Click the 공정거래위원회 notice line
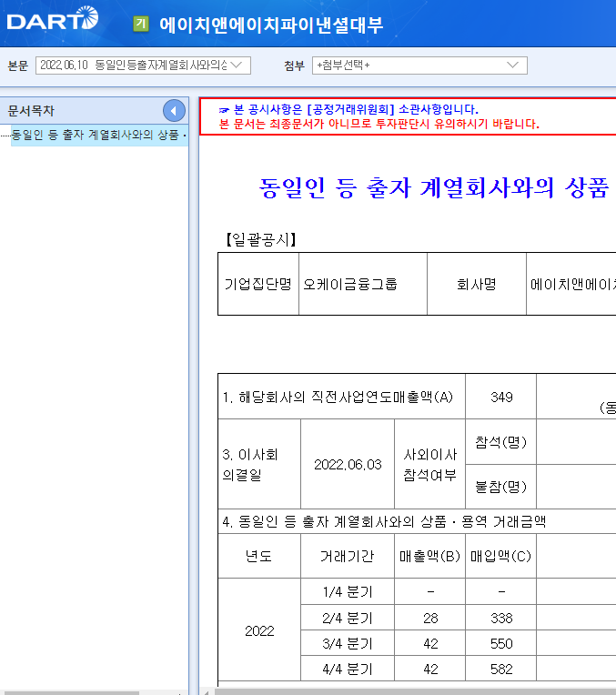This screenshot has height=695, width=616. click(x=348, y=109)
